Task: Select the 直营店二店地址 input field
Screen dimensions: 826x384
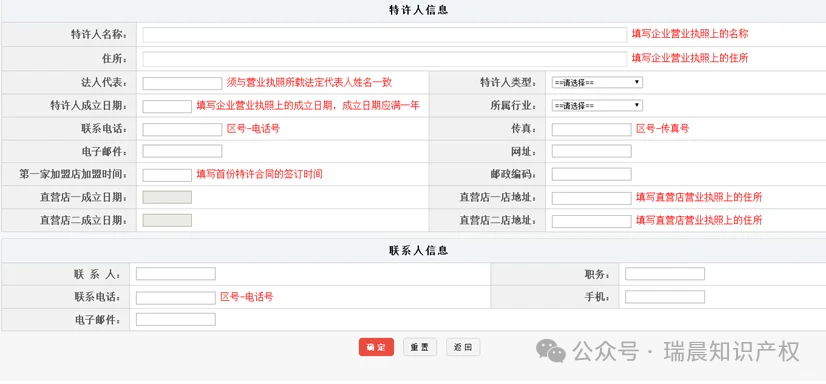Action: pos(592,221)
